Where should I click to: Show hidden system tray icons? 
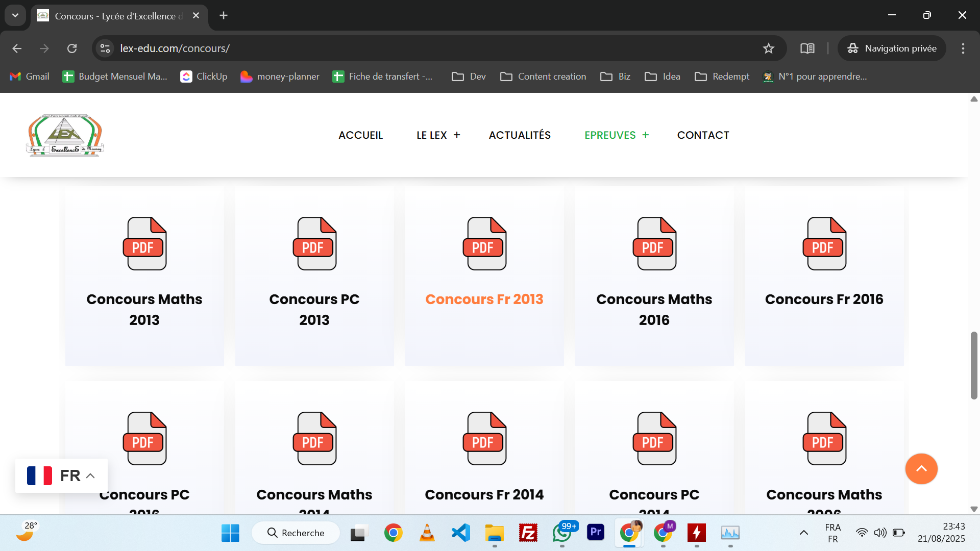point(803,533)
